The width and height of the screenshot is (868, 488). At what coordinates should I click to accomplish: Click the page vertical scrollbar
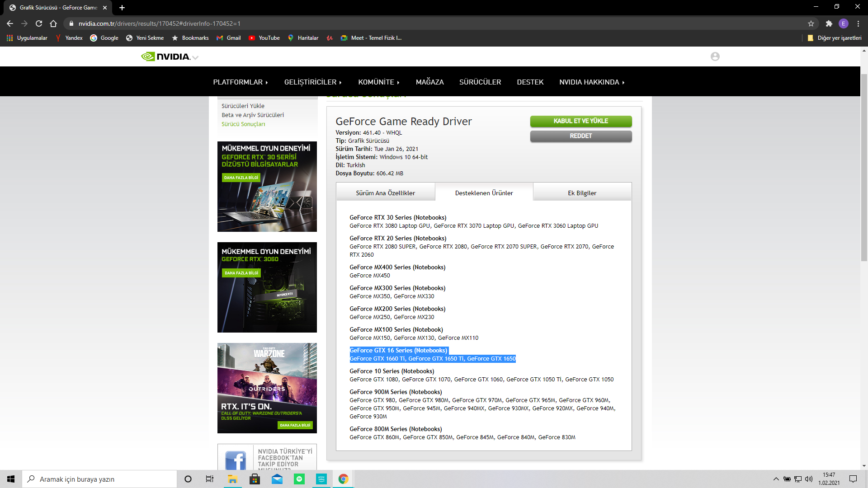coord(864,167)
